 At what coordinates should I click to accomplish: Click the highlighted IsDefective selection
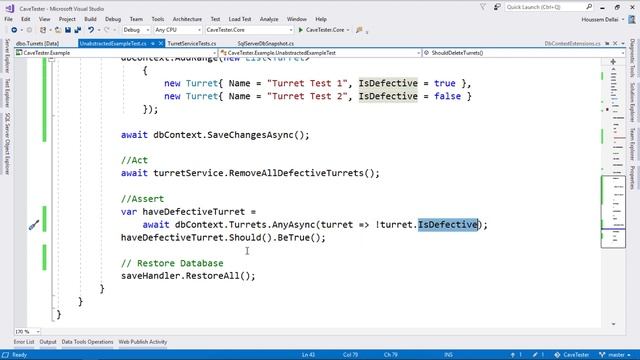(448, 225)
